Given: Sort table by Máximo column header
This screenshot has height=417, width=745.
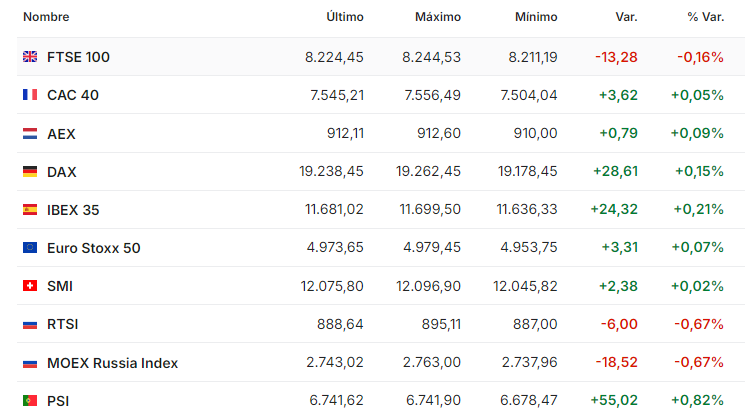Looking at the screenshot, I should (x=438, y=17).
